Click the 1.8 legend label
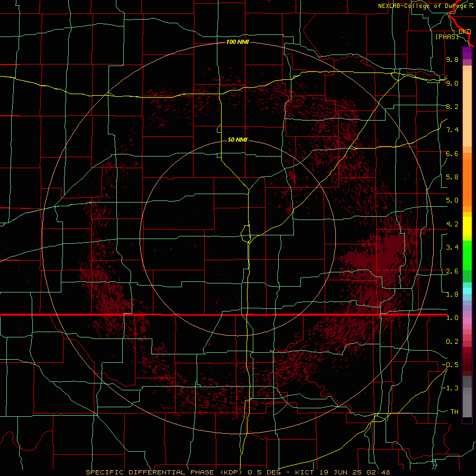The height and width of the screenshot is (476, 476). (452, 295)
